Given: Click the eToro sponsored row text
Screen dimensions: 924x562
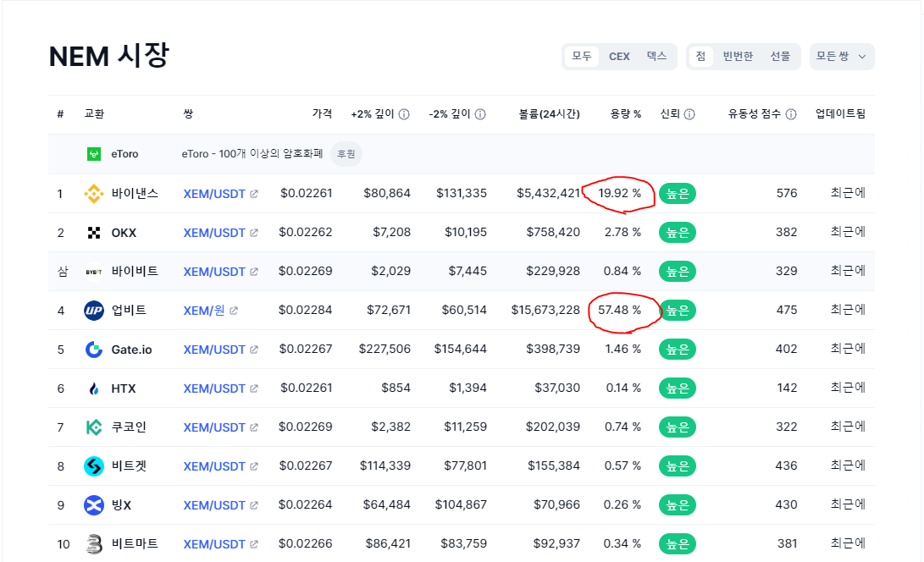Looking at the screenshot, I should (252, 154).
